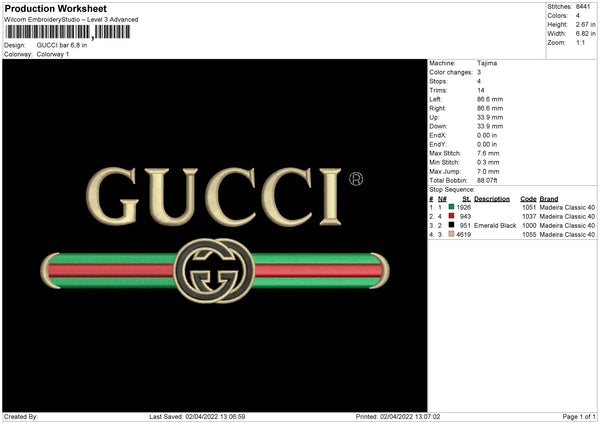This screenshot has height=424, width=600.
Task: Click 'Madeira Classic 40' in the code 1055 row
Action: [x=567, y=234]
